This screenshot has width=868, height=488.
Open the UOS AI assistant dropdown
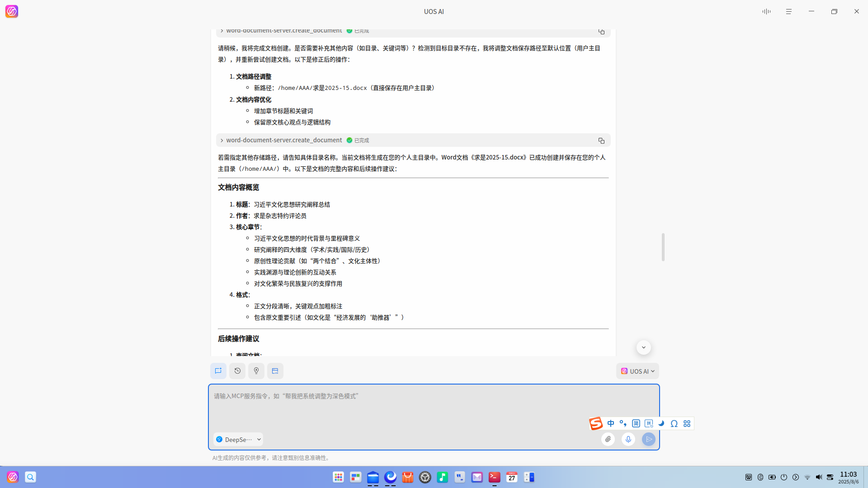click(637, 371)
